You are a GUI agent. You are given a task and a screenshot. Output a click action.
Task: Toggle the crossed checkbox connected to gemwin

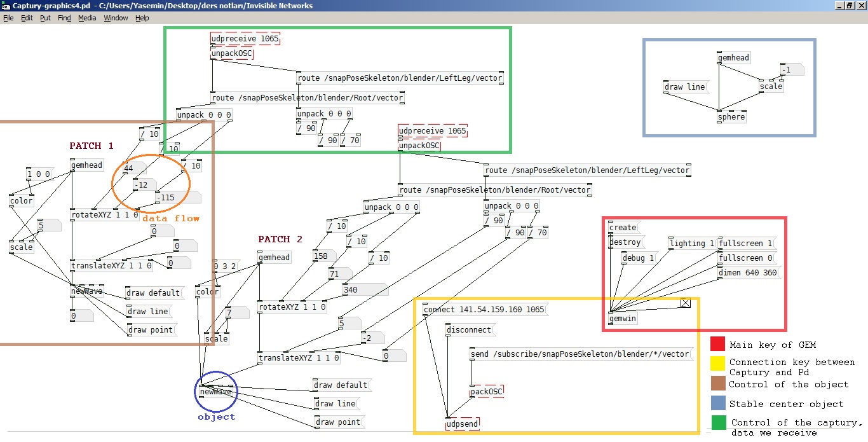click(x=686, y=303)
